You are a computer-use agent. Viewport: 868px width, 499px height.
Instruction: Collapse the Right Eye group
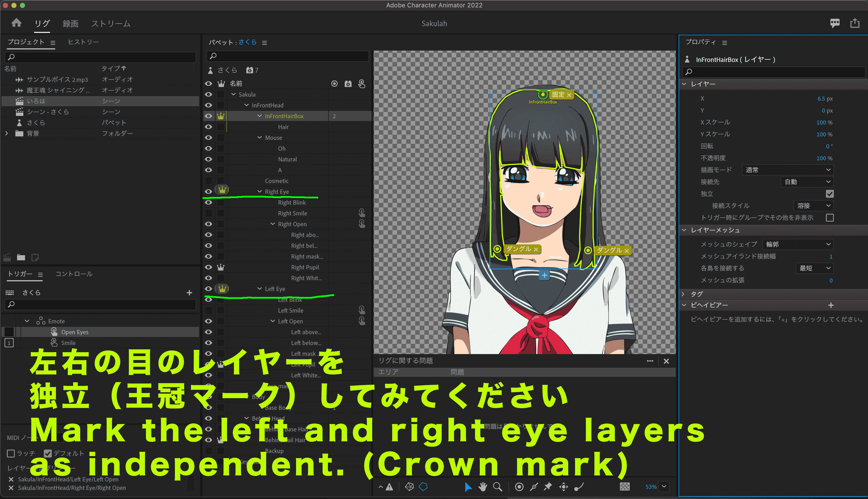point(260,192)
